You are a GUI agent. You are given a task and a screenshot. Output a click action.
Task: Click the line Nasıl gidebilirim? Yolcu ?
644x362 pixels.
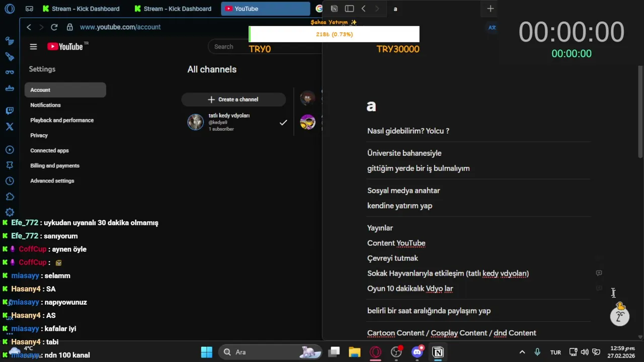click(x=408, y=131)
